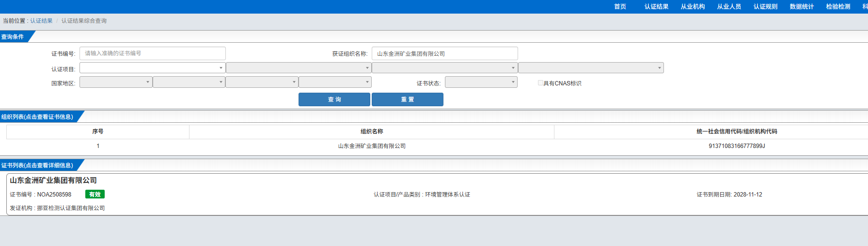Open certificate card title 山东金洲矿业集团有限公司
This screenshot has width=868, height=246.
click(53, 180)
